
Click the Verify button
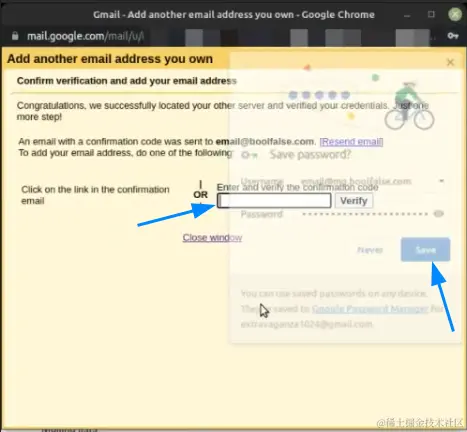354,201
